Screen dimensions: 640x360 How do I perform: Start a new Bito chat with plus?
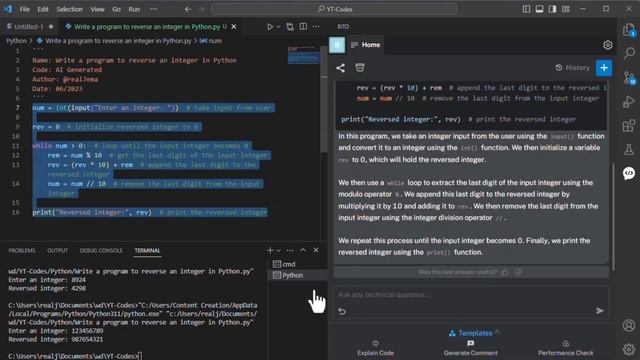[x=604, y=68]
